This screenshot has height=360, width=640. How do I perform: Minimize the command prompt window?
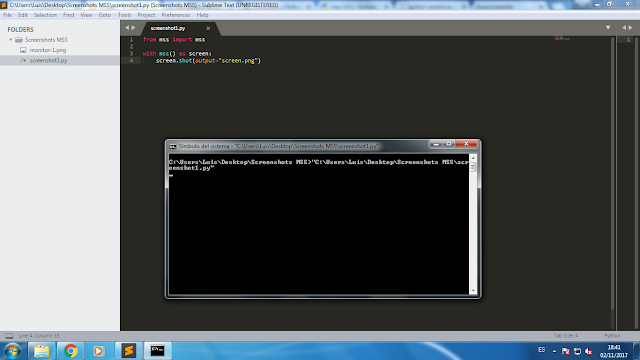click(x=435, y=144)
